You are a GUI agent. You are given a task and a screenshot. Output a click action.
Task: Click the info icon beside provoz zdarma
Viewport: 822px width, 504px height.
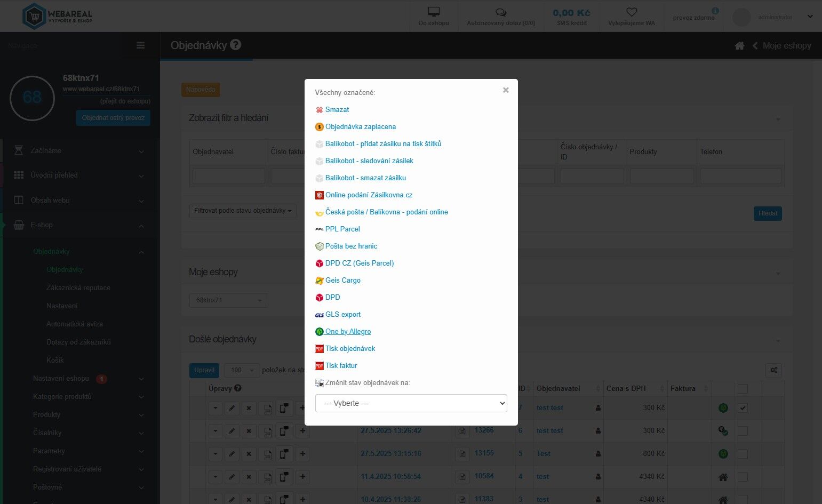tap(715, 10)
